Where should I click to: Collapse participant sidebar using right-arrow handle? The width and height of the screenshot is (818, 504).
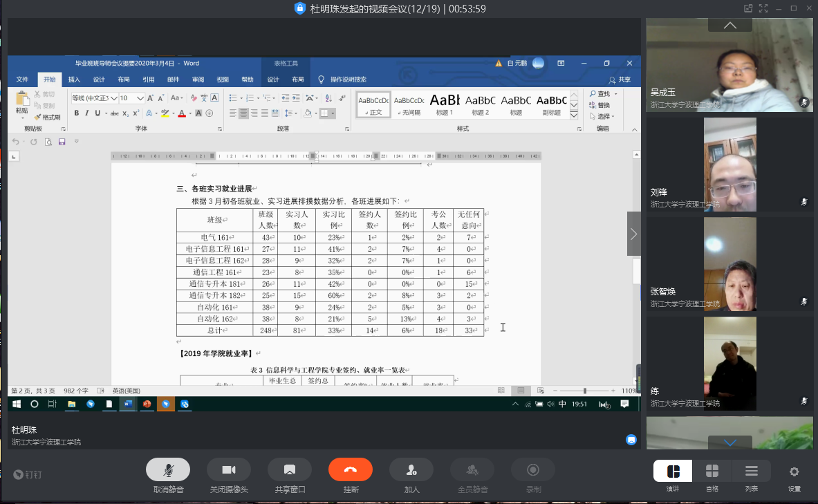pyautogui.click(x=633, y=234)
